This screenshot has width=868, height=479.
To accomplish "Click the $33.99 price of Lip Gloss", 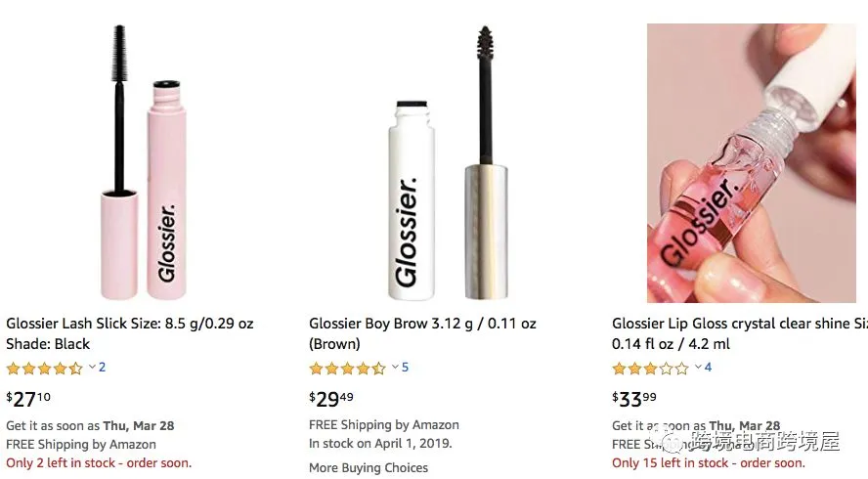I will click(x=635, y=398).
